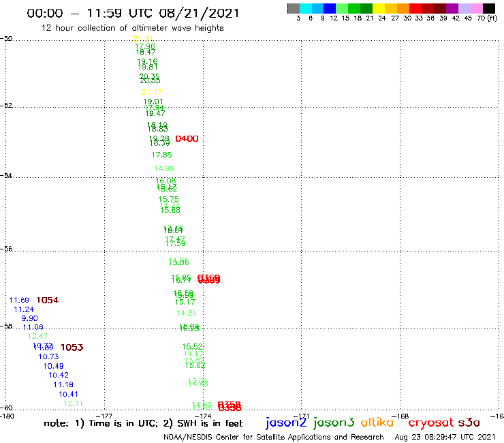Click the green value 17.85
Screen dimensions: 504x443
[x=161, y=155]
